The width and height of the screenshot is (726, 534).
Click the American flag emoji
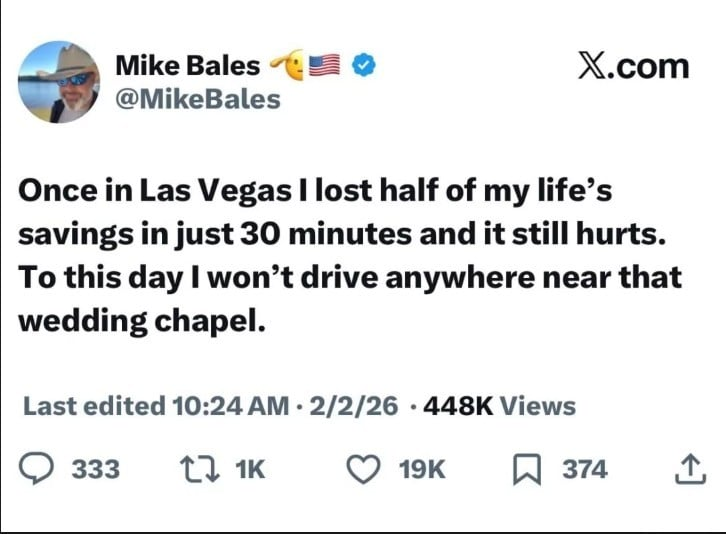tap(328, 66)
